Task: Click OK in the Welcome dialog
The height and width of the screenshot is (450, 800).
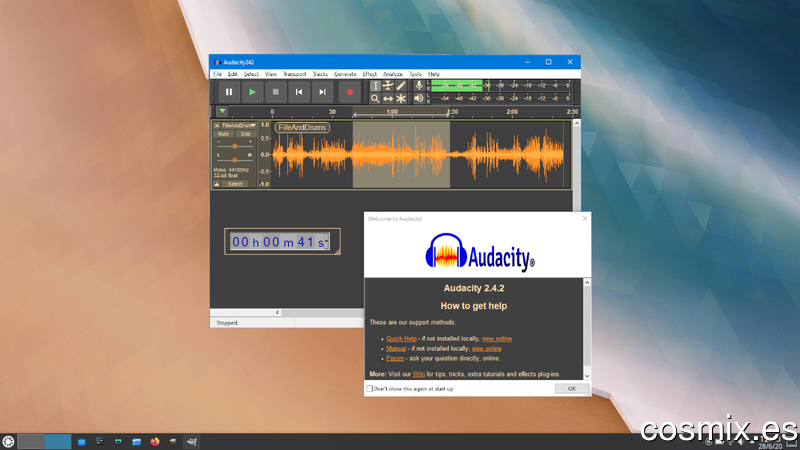Action: click(x=571, y=389)
